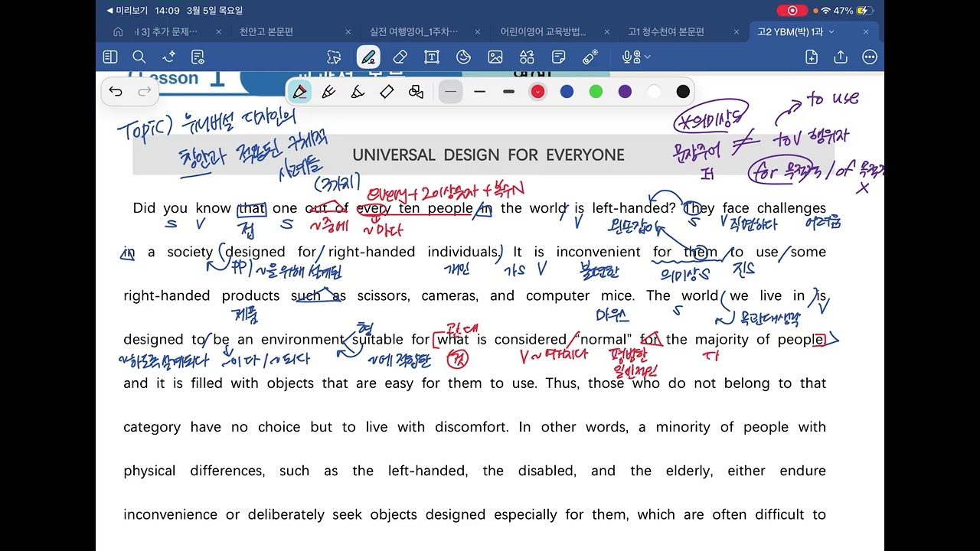Expand the recording options chevron
980x551 pixels.
[x=648, y=57]
